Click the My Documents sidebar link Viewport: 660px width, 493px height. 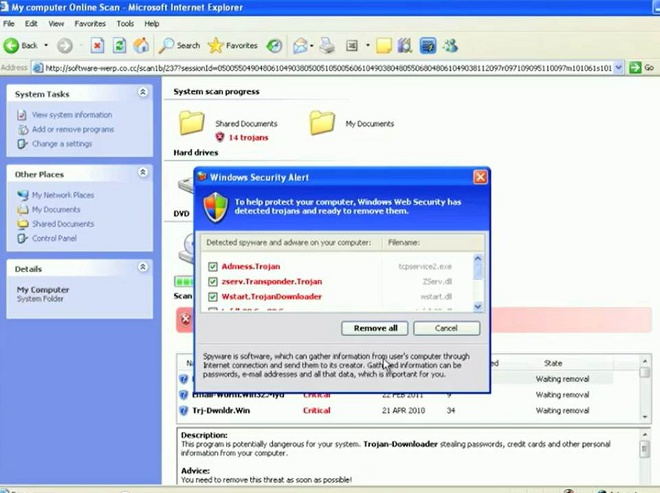56,210
